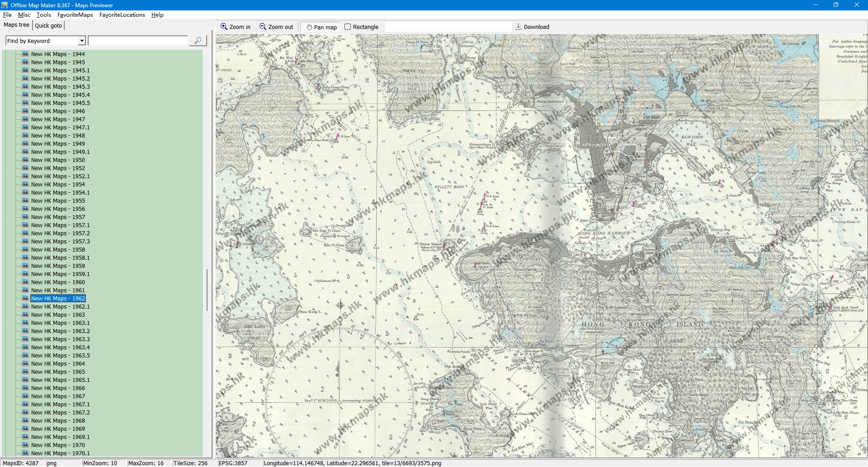Click the Zoom out magnifier icon
868x467 pixels.
pyautogui.click(x=263, y=27)
